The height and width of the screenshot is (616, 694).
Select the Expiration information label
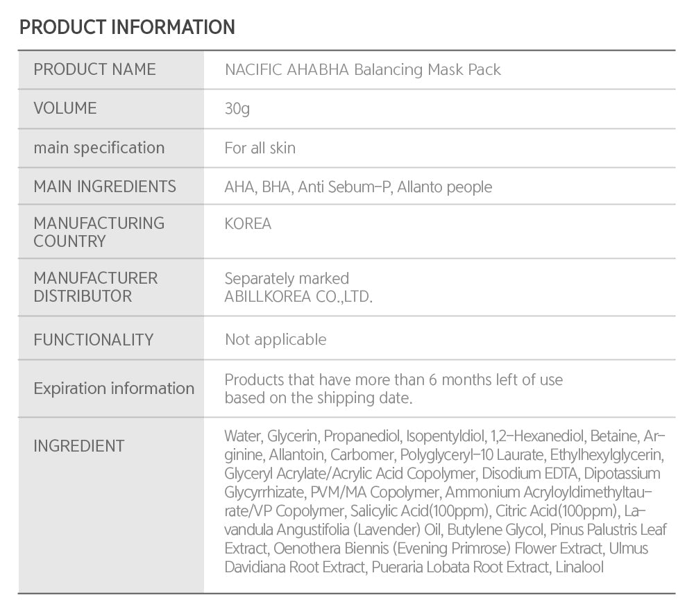click(114, 388)
